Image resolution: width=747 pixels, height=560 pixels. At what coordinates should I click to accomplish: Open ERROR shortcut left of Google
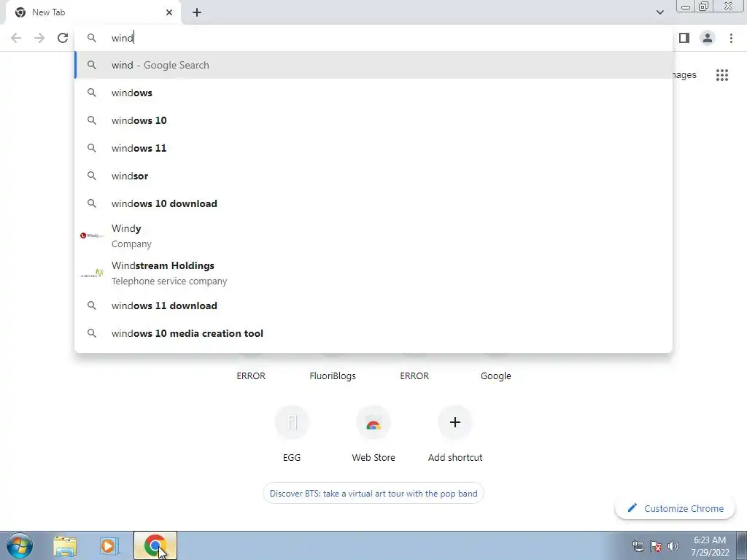coord(414,376)
